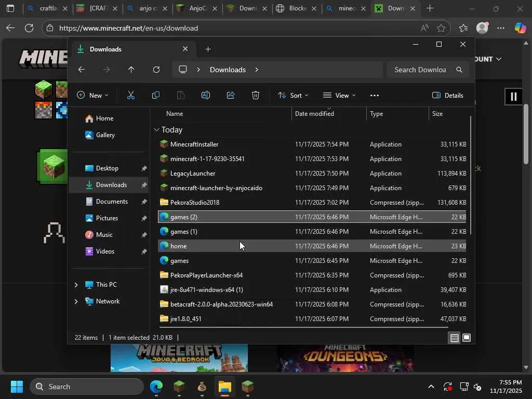Refresh the Downloads folder in Explorer
Image resolution: width=532 pixels, height=399 pixels.
click(156, 70)
